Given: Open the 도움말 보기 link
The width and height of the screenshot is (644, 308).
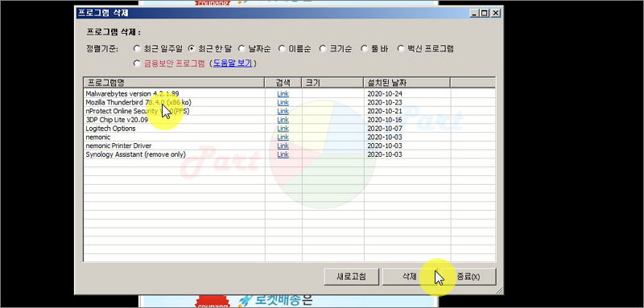Looking at the screenshot, I should click(233, 64).
